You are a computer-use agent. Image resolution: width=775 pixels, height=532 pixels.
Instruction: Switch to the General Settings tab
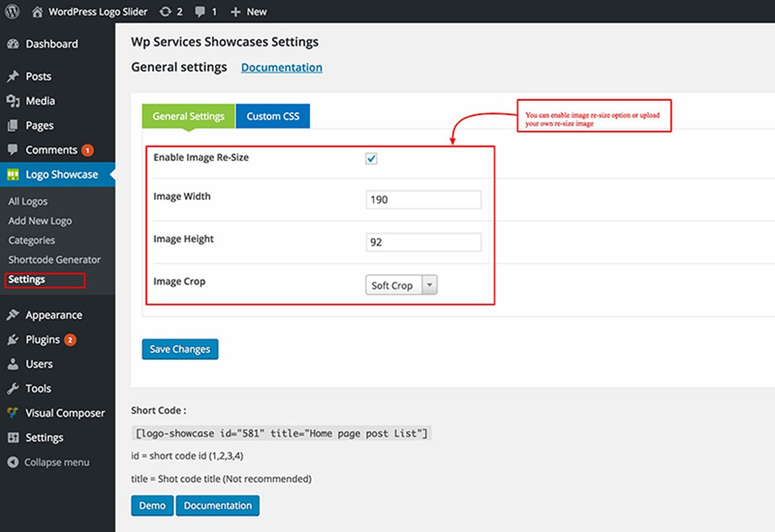(189, 116)
